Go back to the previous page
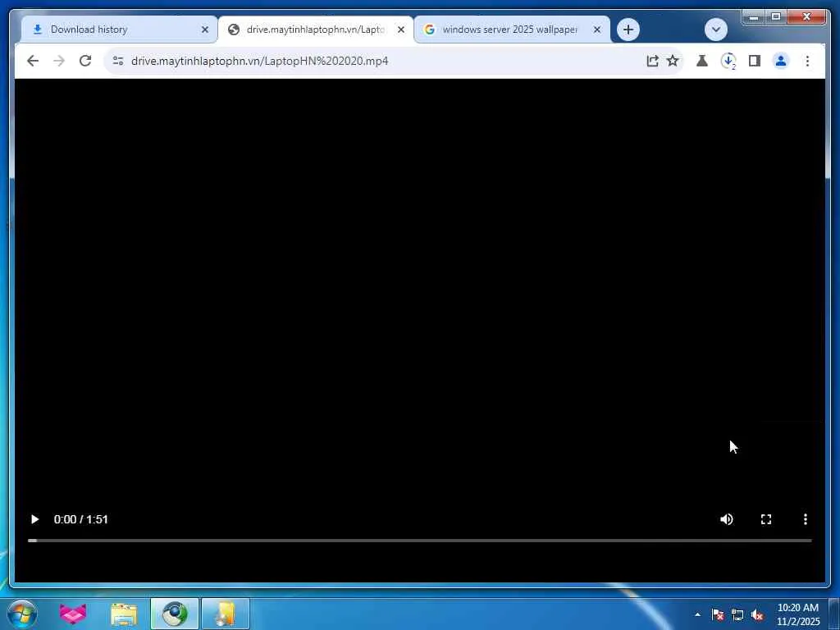The height and width of the screenshot is (630, 840). tap(33, 61)
